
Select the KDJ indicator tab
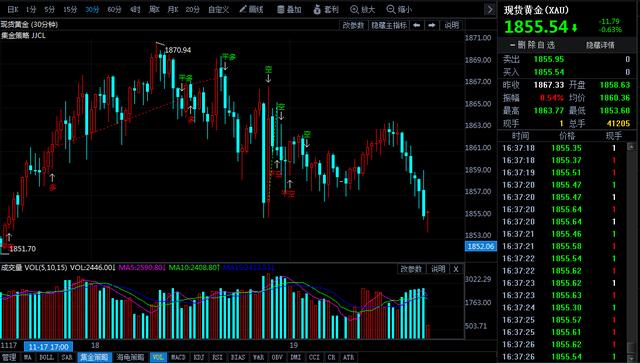tap(198, 357)
